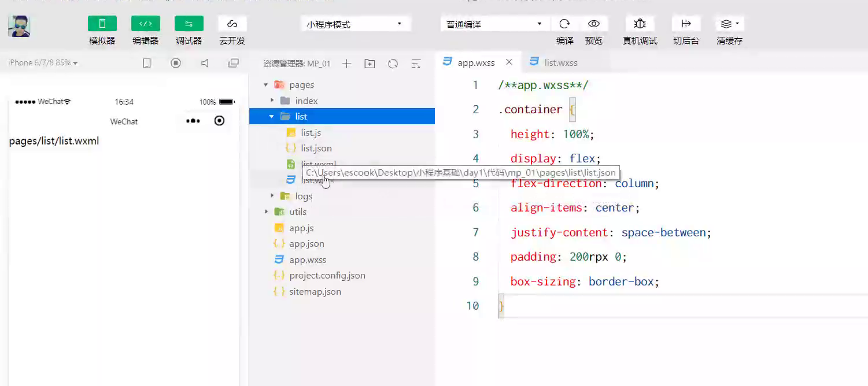Select the utils folder in tree
The width and height of the screenshot is (868, 386).
(342, 211)
